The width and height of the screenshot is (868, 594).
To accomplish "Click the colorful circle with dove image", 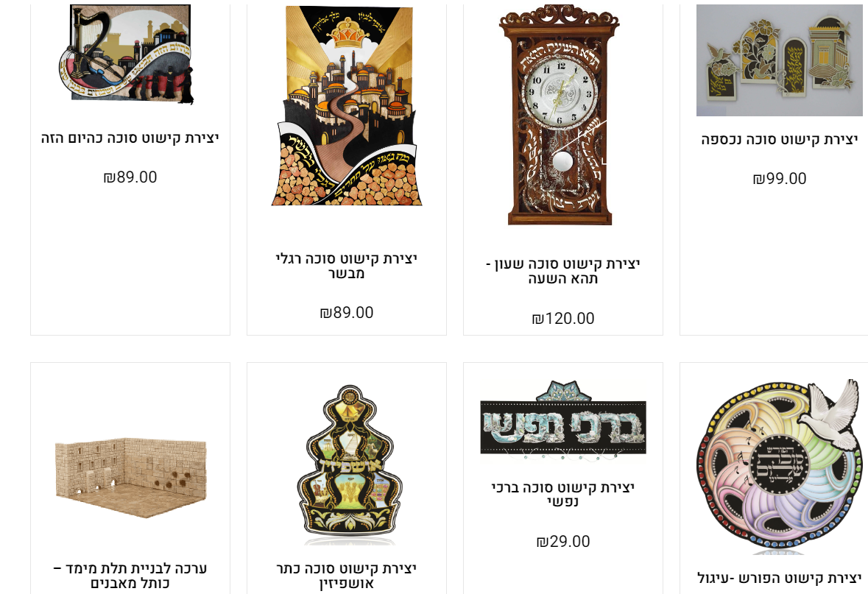I will 780,466.
